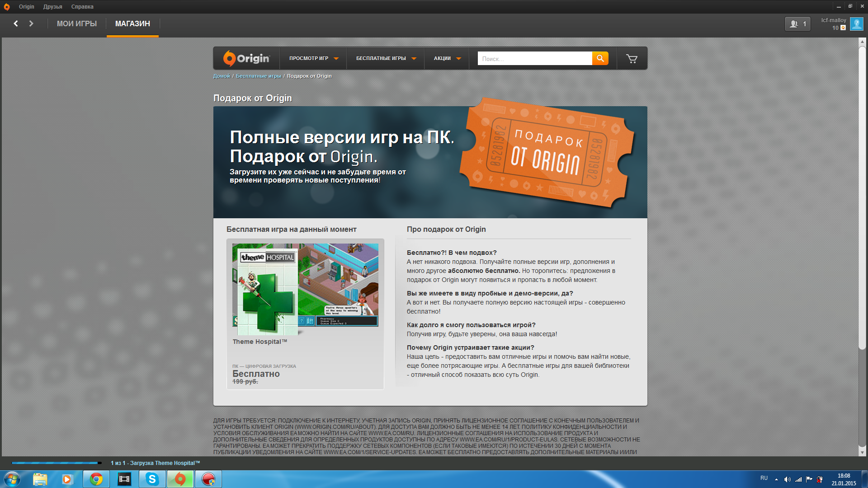Open the Друзья menu
868x488 pixels.
53,7
